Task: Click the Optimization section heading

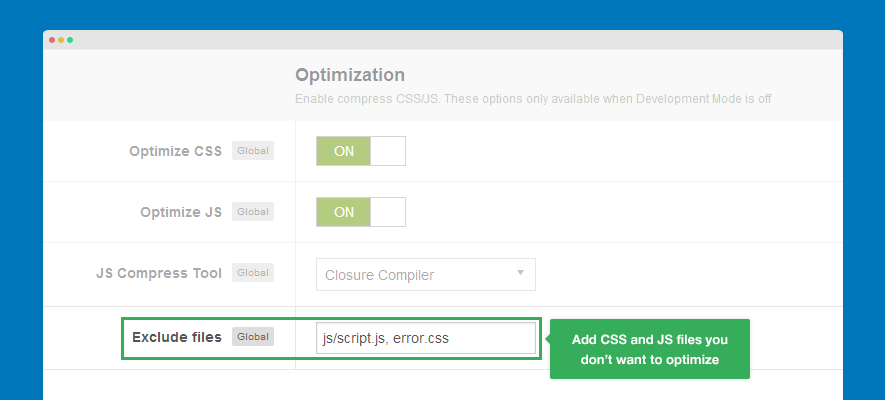Action: [349, 75]
